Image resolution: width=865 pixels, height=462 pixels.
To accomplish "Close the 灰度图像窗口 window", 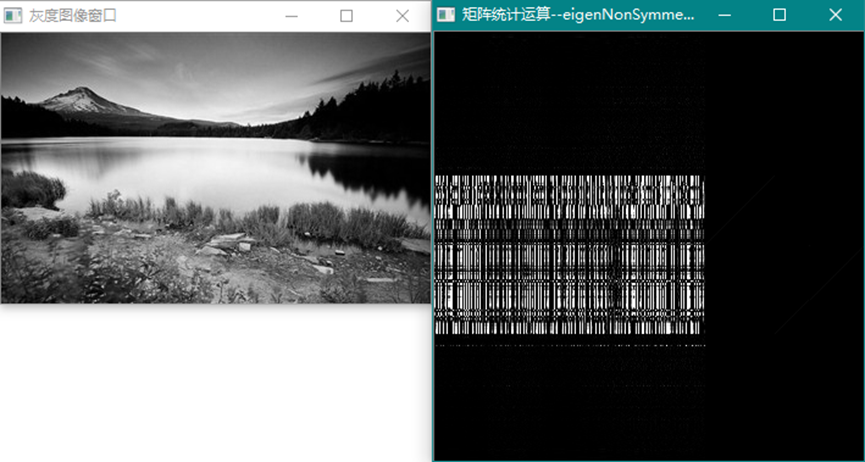I will pos(403,17).
